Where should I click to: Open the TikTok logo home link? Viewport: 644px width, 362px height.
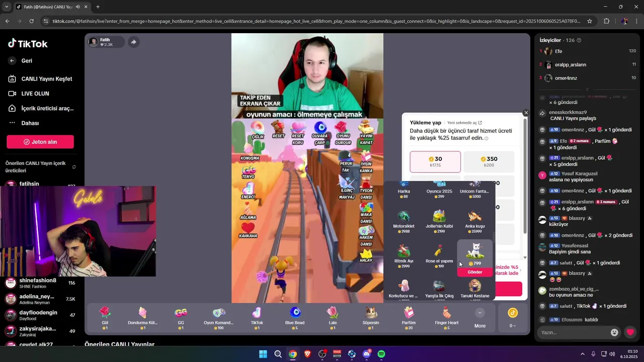(x=28, y=43)
